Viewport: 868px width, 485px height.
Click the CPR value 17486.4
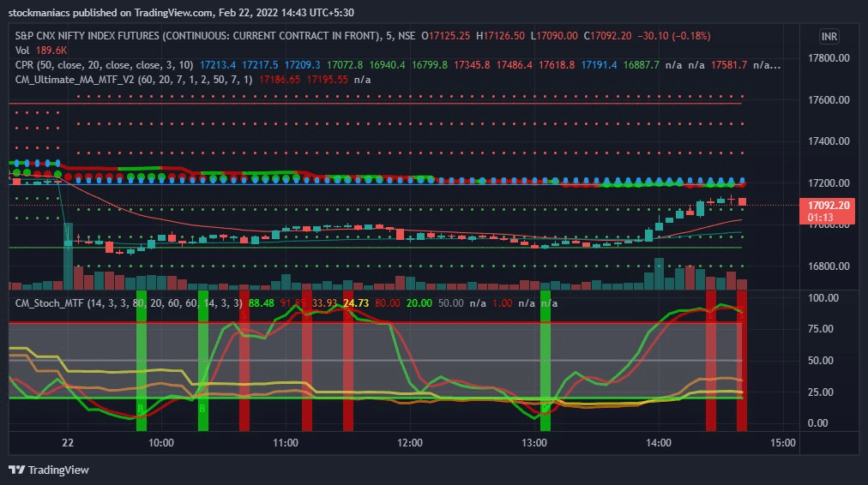point(514,65)
